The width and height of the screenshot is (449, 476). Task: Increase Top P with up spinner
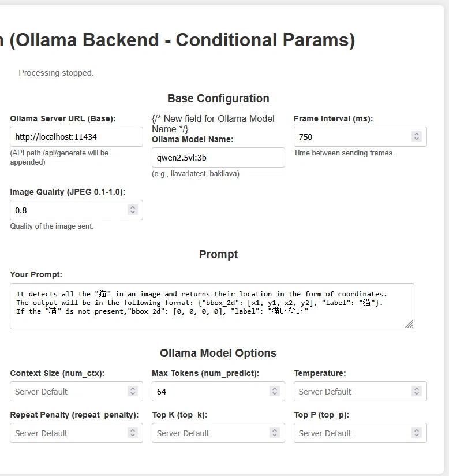click(x=417, y=430)
